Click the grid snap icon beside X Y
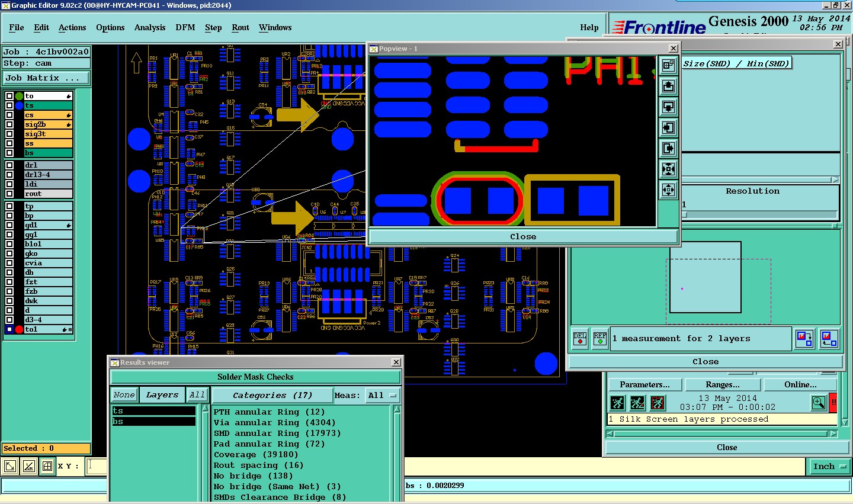853x504 pixels. tap(47, 466)
